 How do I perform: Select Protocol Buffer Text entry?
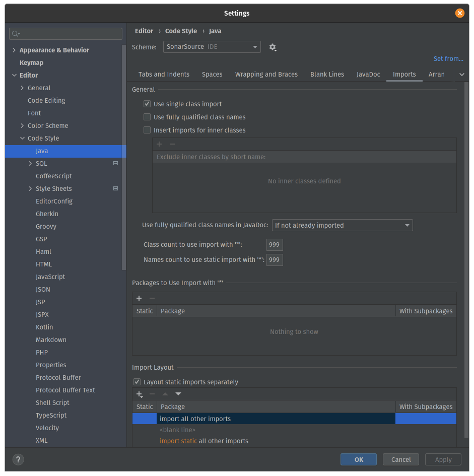(x=65, y=390)
